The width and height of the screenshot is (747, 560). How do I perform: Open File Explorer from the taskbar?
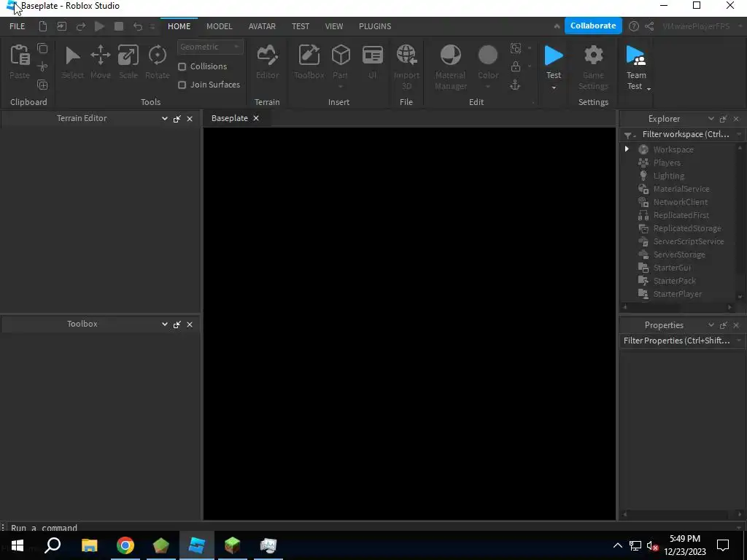[x=89, y=545]
